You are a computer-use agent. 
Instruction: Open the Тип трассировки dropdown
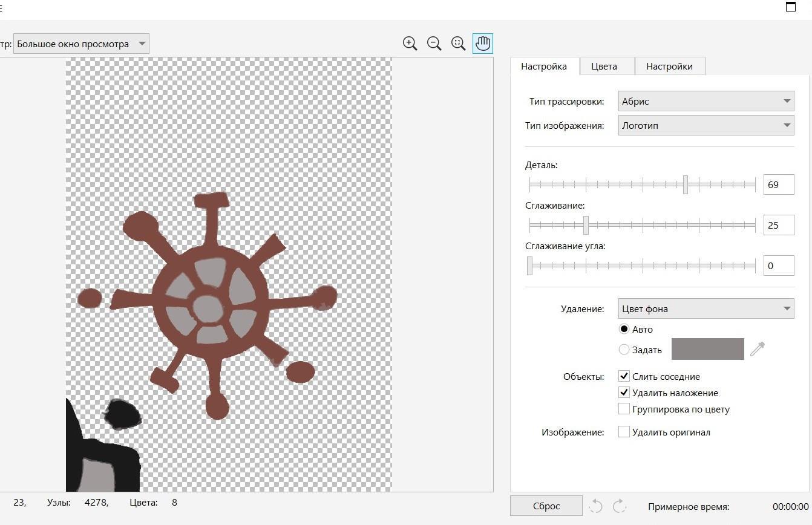(706, 101)
